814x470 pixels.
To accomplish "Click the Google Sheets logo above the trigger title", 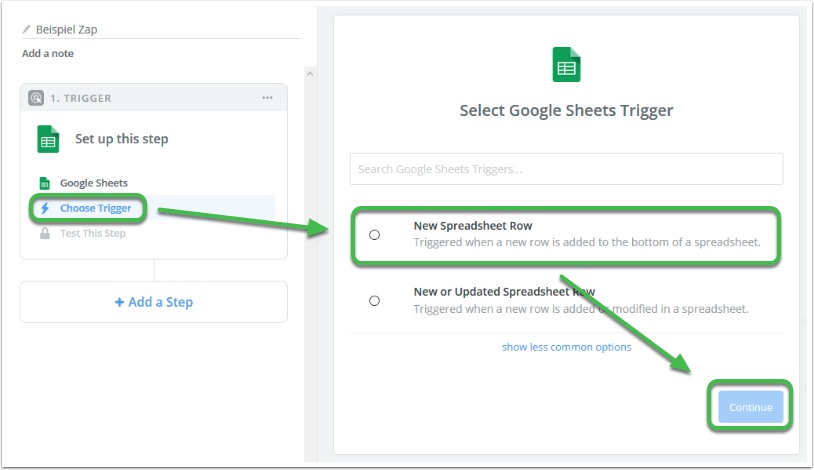I will click(566, 64).
